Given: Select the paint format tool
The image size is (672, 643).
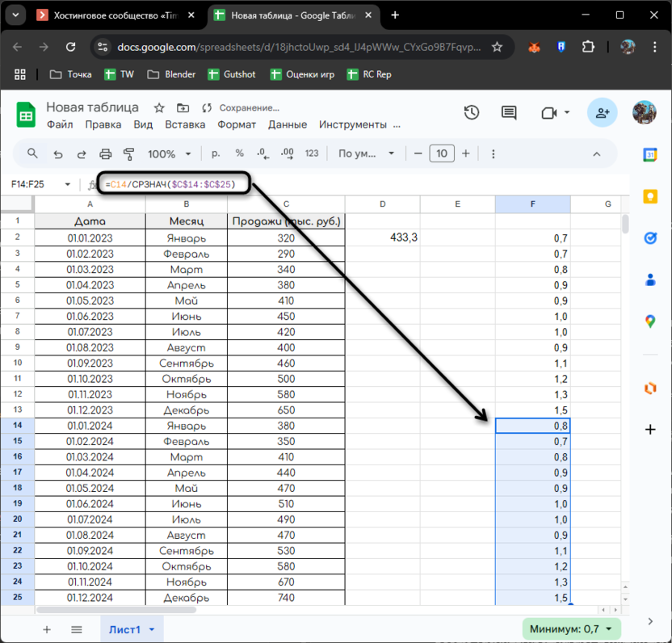Looking at the screenshot, I should coord(128,153).
